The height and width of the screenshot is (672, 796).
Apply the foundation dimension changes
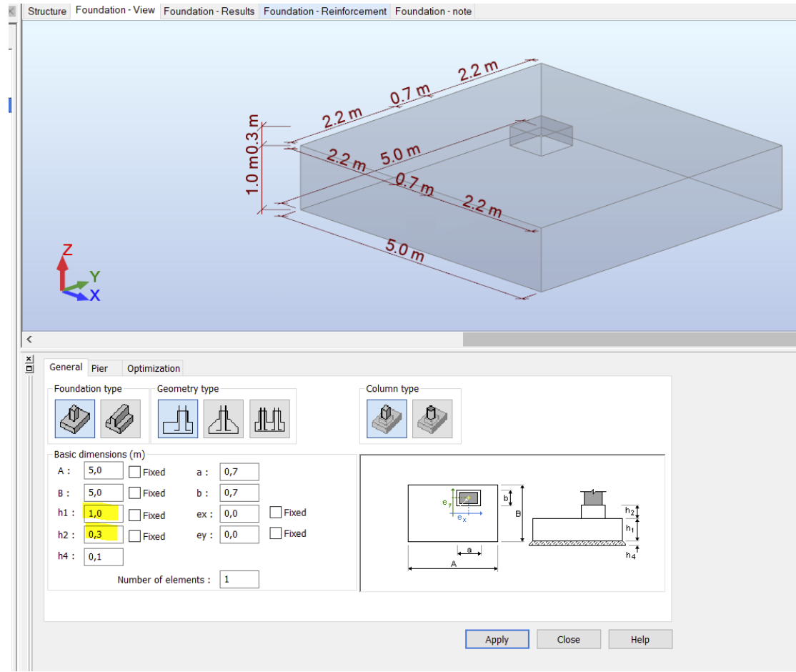pyautogui.click(x=497, y=639)
